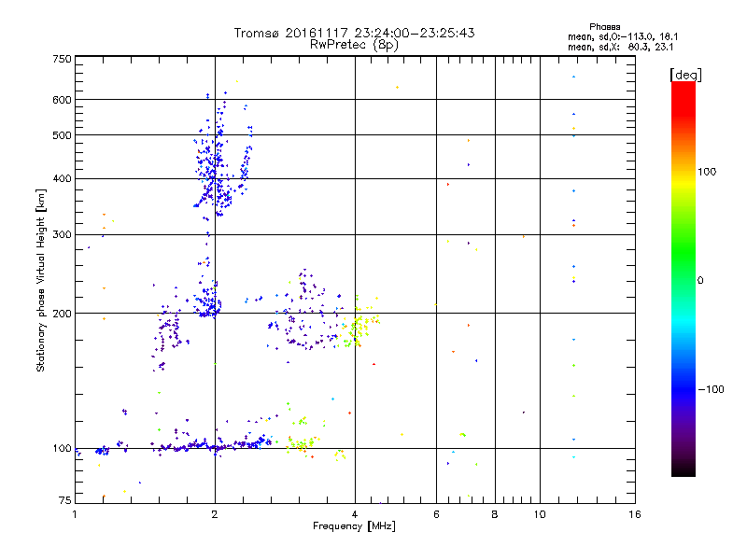Click the colorbar label '-100'
Viewport: 747px width, 560px height.
click(711, 389)
